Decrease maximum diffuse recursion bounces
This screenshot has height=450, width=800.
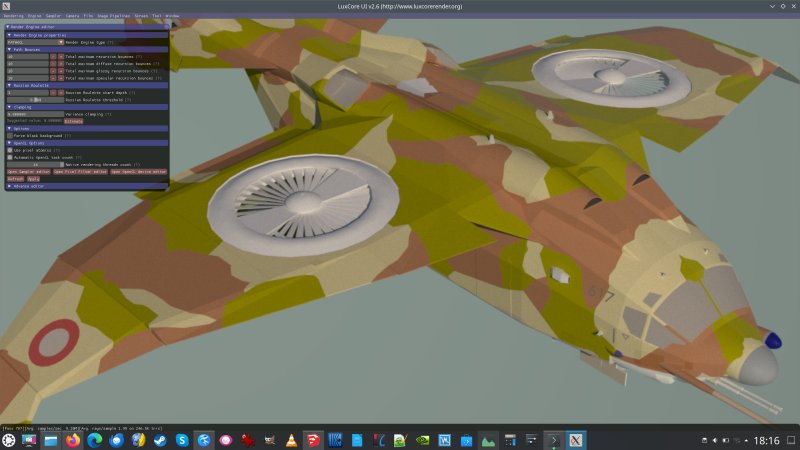point(53,64)
